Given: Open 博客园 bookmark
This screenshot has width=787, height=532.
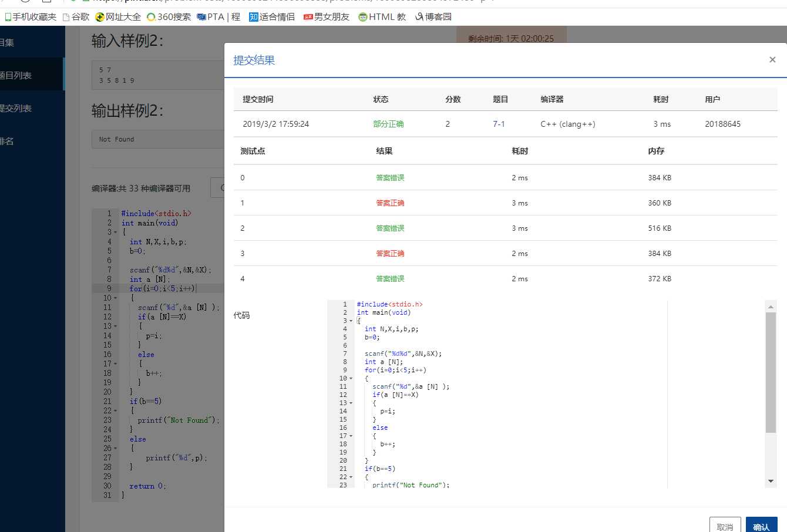Looking at the screenshot, I should pyautogui.click(x=433, y=16).
